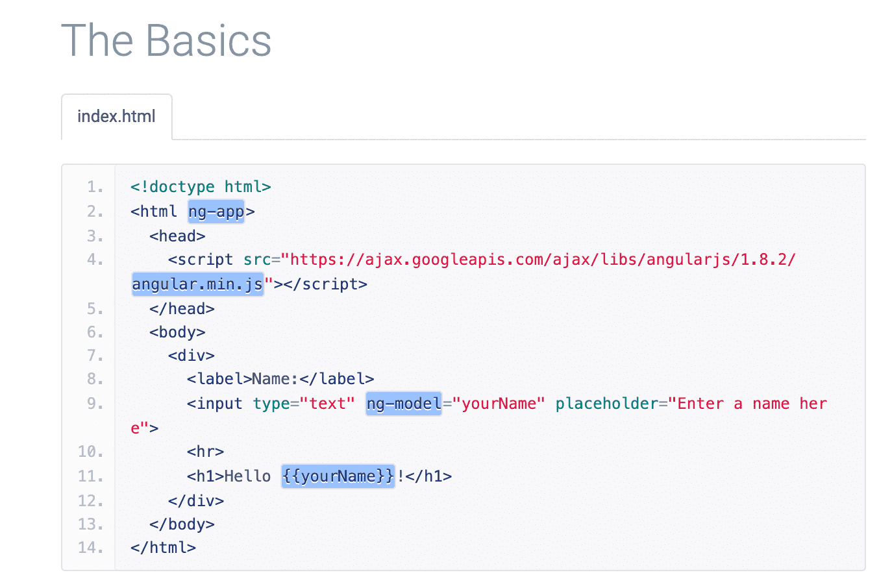Select the highlighted {{yourName}} expression
Screen dimensions: 879x588
(x=338, y=476)
